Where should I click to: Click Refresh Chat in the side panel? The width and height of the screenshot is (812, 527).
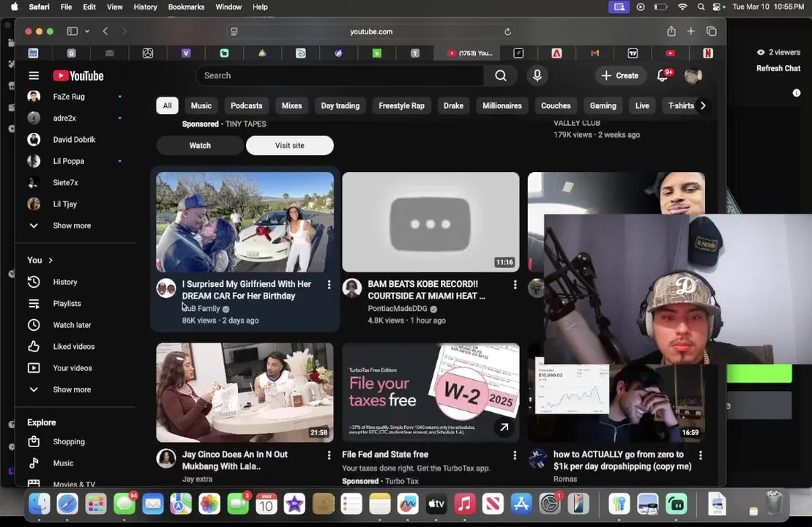pos(778,68)
